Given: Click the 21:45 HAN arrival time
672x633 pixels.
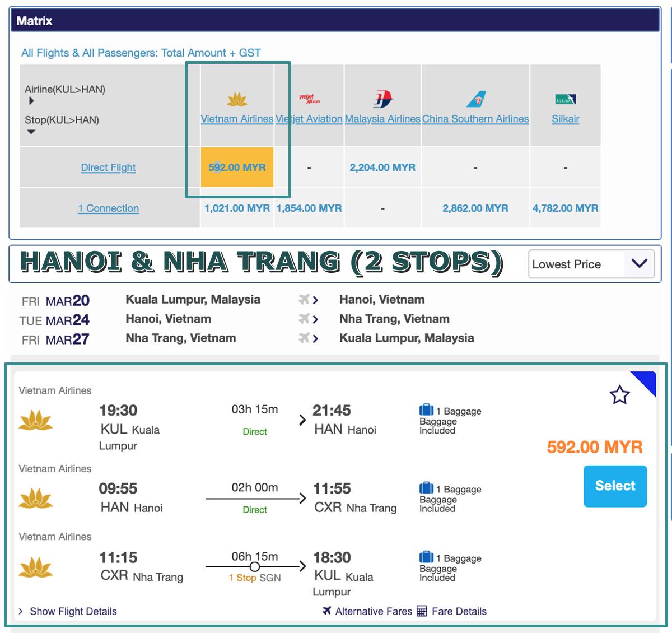Looking at the screenshot, I should [332, 411].
